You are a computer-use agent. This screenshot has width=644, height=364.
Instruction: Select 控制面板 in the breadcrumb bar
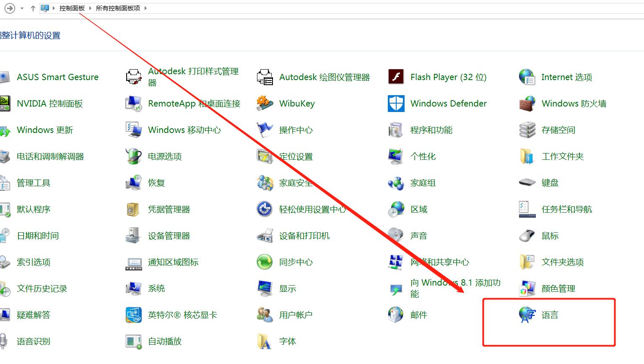[71, 8]
